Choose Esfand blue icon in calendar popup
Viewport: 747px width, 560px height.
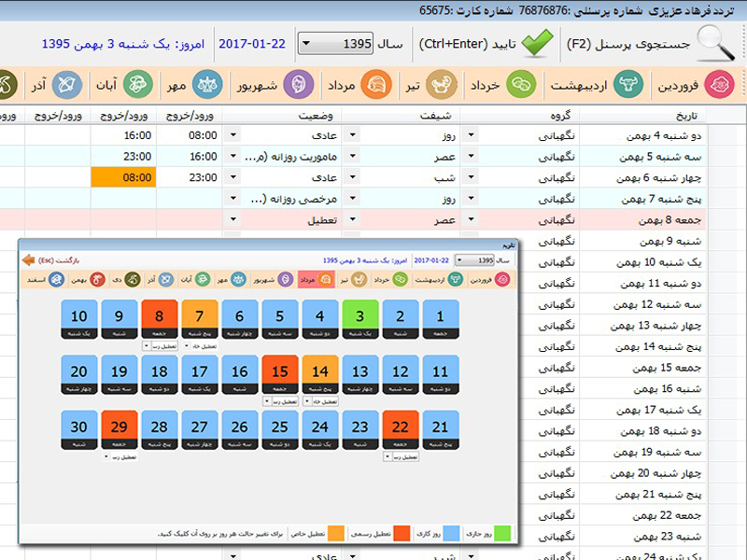click(x=57, y=279)
